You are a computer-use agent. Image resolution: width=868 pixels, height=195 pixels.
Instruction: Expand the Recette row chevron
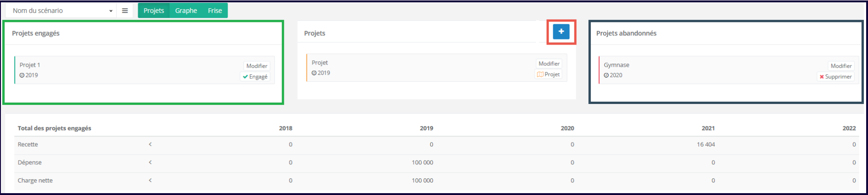150,144
